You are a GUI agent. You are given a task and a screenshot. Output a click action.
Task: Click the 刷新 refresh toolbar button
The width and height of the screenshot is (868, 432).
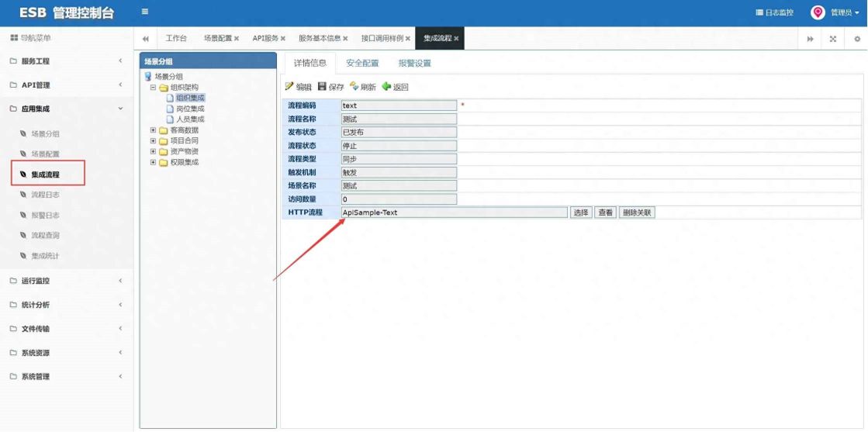click(363, 87)
